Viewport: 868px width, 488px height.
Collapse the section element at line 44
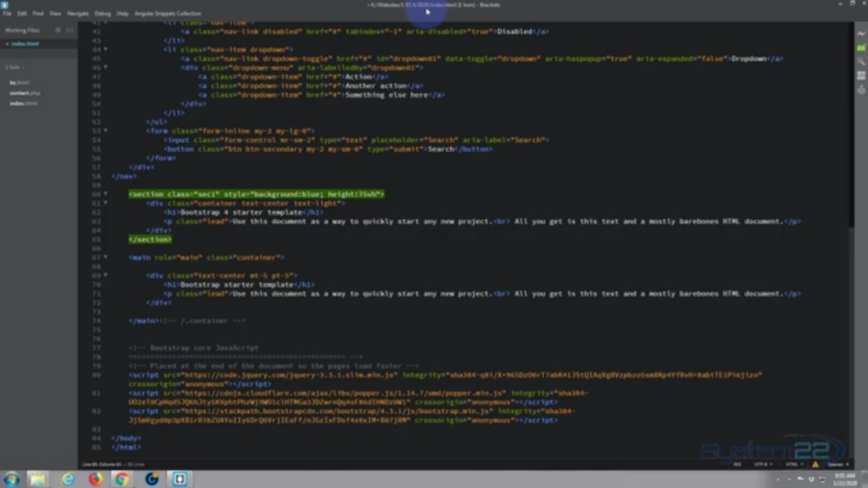pos(105,49)
